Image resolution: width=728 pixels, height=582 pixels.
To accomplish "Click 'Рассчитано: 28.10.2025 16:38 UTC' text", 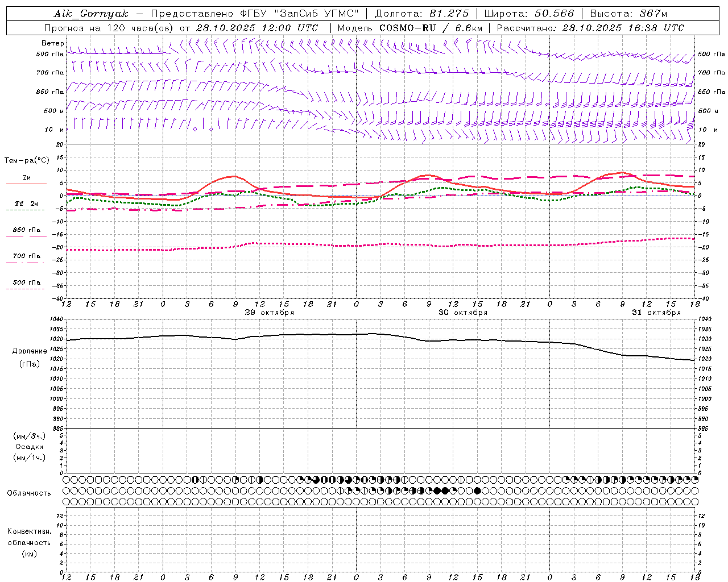I will [590, 28].
